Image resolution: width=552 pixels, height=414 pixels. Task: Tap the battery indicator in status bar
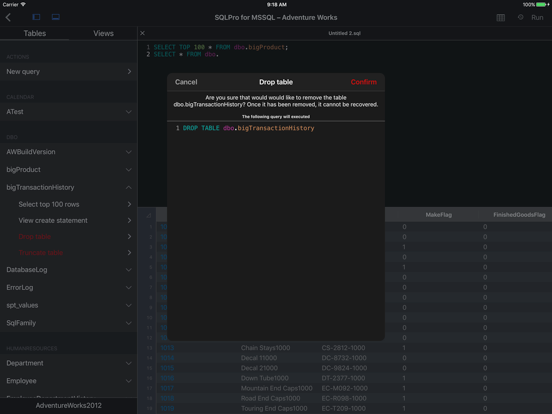click(x=541, y=5)
